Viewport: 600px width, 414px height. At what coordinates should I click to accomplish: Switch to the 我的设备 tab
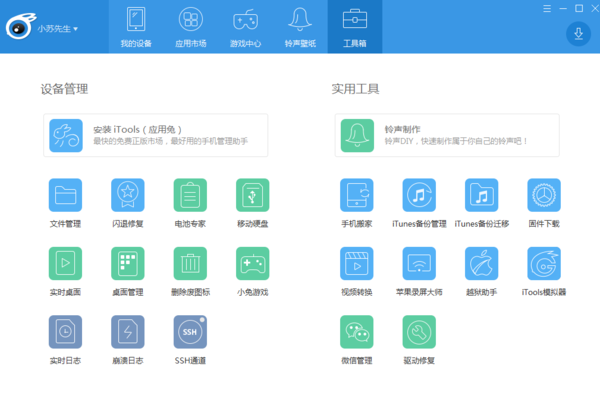point(136,27)
